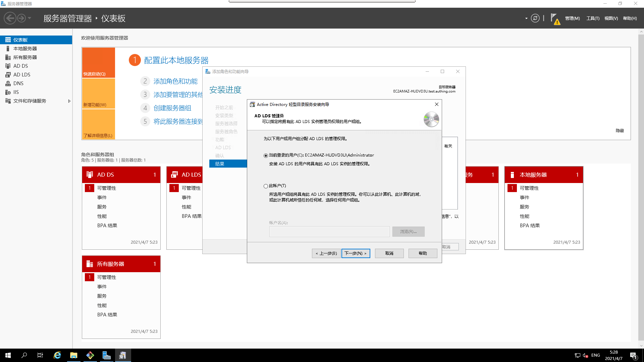The image size is (644, 362).
Task: Open navigation history dropdown arrow
Action: point(30,18)
